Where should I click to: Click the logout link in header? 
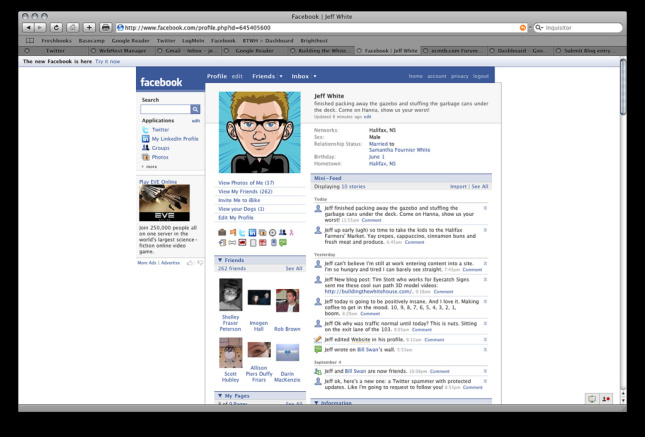coord(481,76)
